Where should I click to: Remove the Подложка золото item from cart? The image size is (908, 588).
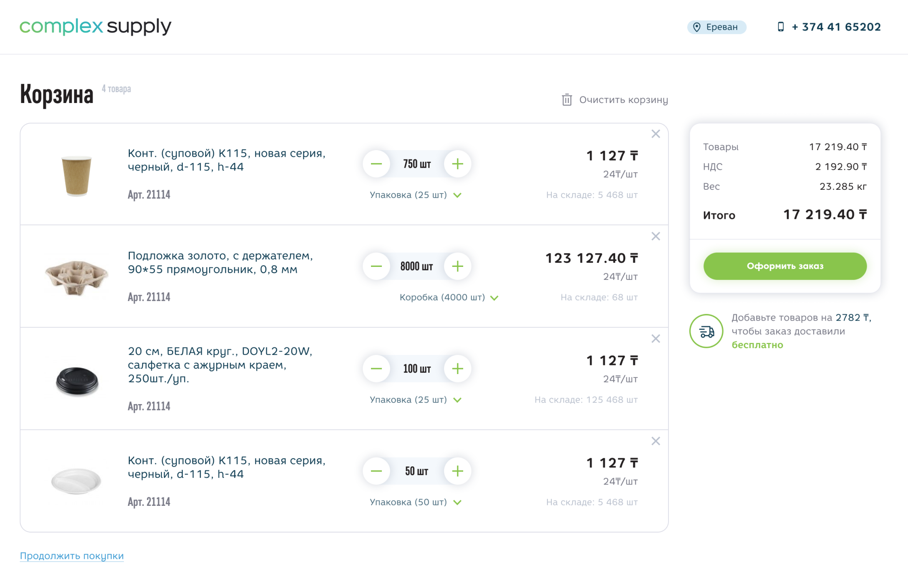coord(656,236)
